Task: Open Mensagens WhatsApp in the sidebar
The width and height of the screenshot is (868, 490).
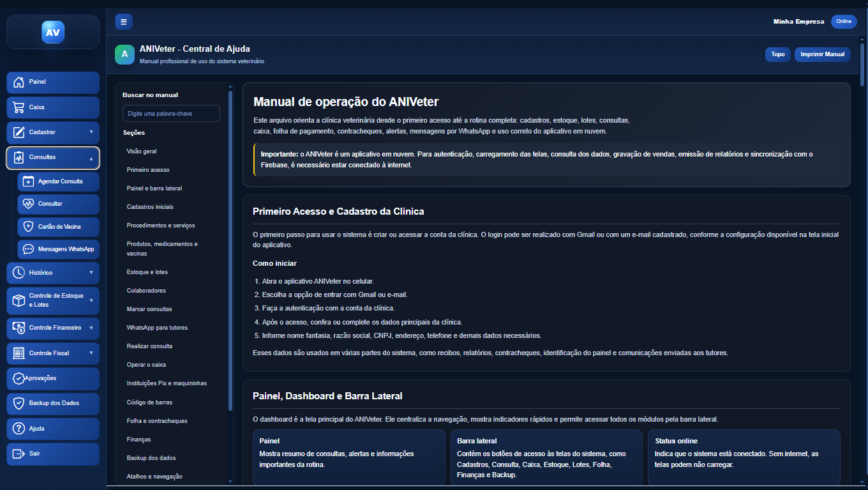Action: click(58, 249)
